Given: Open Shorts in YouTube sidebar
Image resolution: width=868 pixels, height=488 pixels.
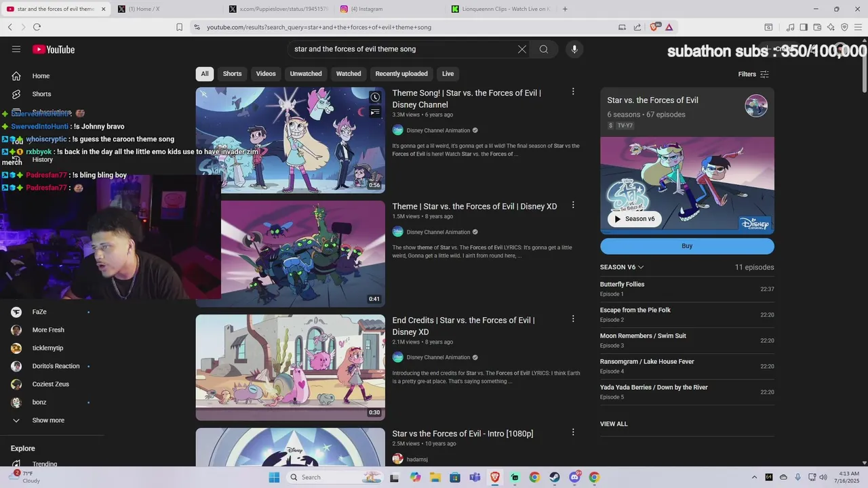Looking at the screenshot, I should point(41,94).
